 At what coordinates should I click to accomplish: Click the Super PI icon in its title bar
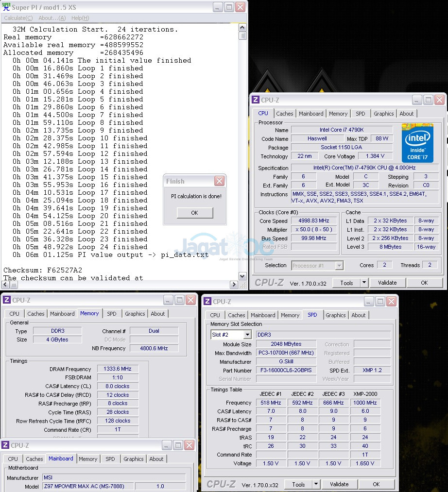[6, 7]
